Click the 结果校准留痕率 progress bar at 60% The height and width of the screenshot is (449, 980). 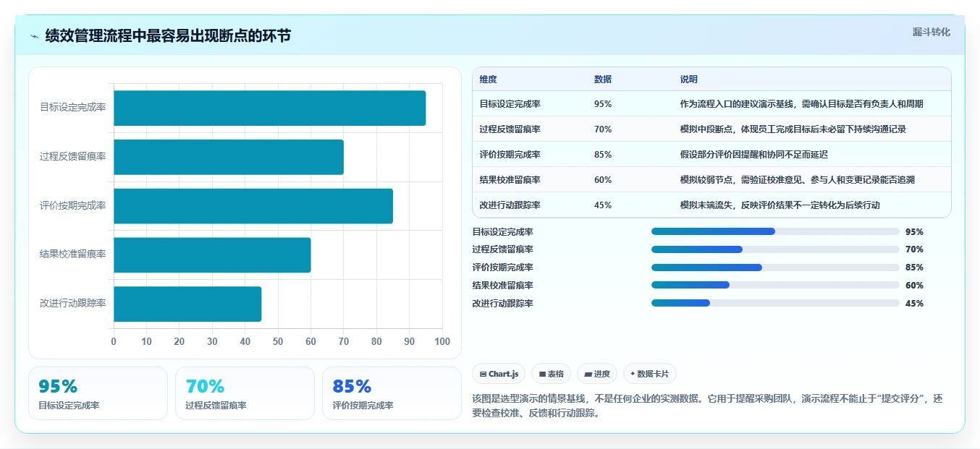click(x=775, y=285)
